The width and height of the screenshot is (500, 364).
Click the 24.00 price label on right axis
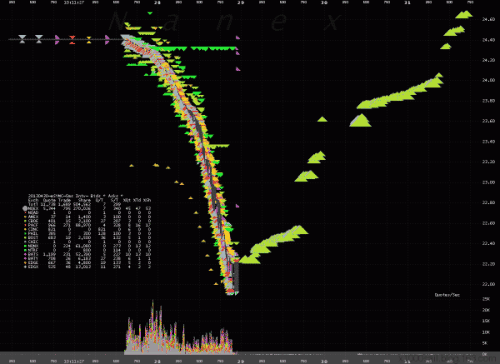pyautogui.click(x=488, y=80)
